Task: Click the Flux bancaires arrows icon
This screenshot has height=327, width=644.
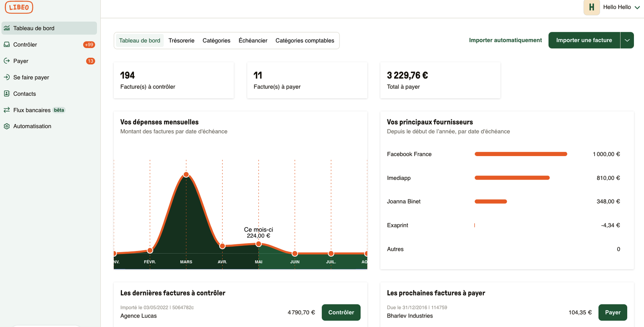Action: click(x=7, y=110)
